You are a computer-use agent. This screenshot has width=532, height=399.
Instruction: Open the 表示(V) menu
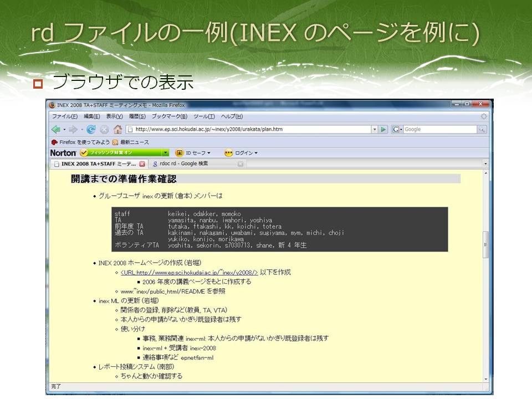[x=114, y=116]
